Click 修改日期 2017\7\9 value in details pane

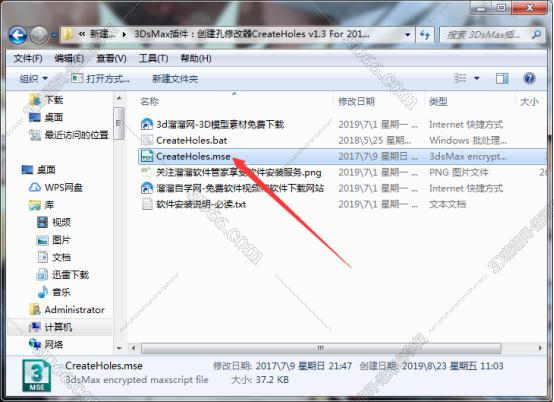[304, 366]
